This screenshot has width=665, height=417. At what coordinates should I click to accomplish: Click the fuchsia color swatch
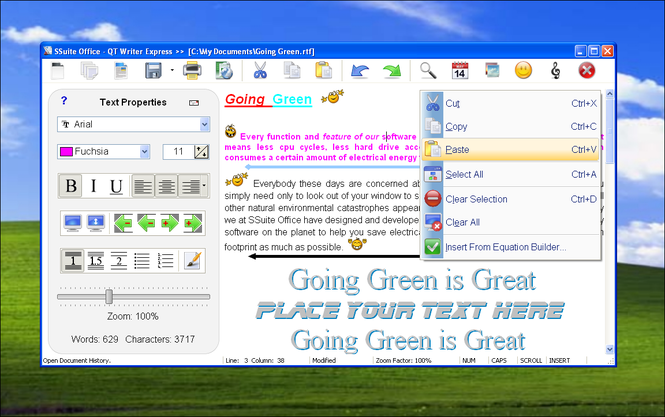[66, 151]
